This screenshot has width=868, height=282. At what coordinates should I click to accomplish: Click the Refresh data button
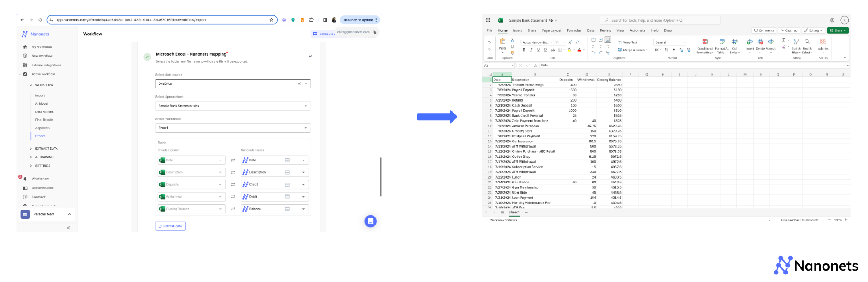(170, 226)
